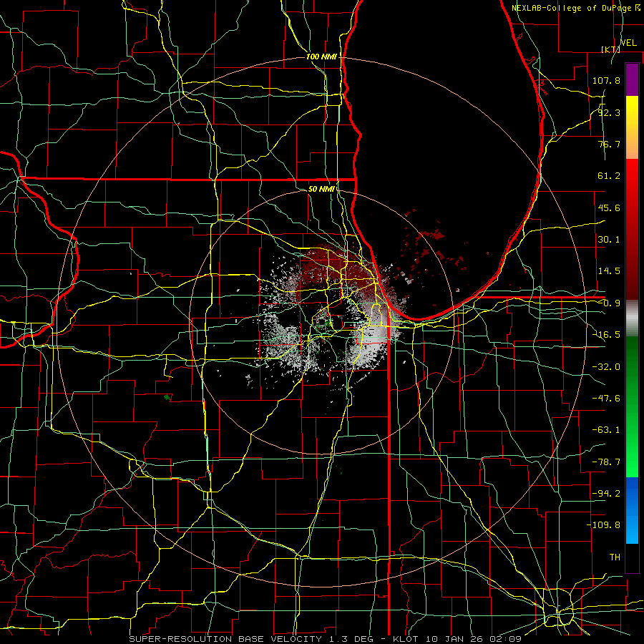Select the 107.8 value on the velocity scale
Image resolution: width=644 pixels, height=644 pixels.
606,80
